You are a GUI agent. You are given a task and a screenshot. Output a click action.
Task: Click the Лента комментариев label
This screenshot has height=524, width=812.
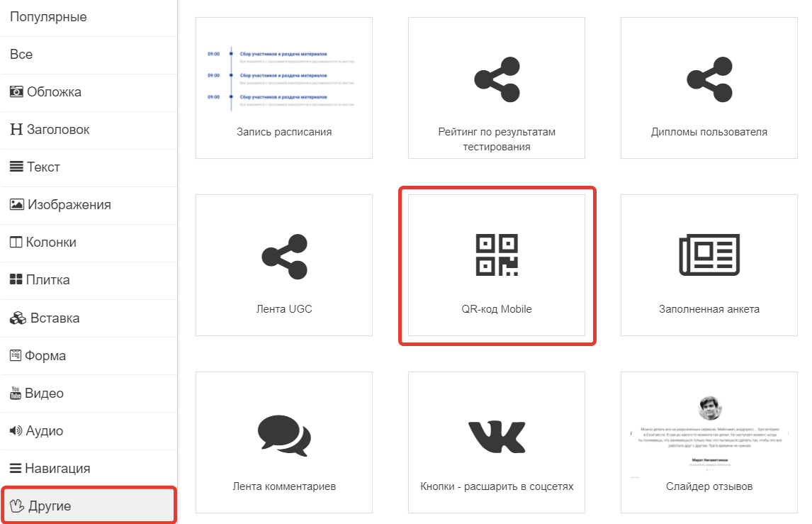(284, 486)
